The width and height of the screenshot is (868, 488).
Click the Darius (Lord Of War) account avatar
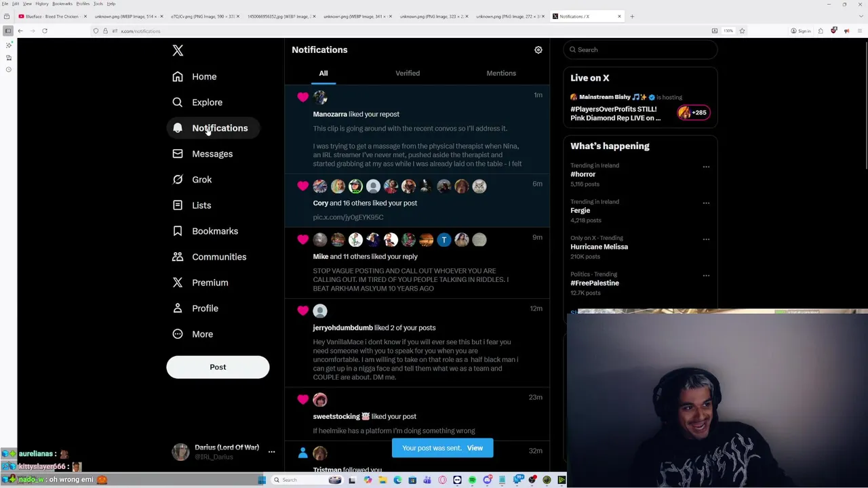180,452
